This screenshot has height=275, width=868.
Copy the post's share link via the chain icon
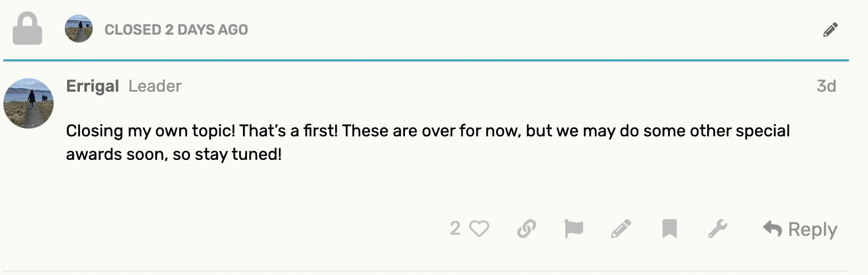pyautogui.click(x=526, y=229)
